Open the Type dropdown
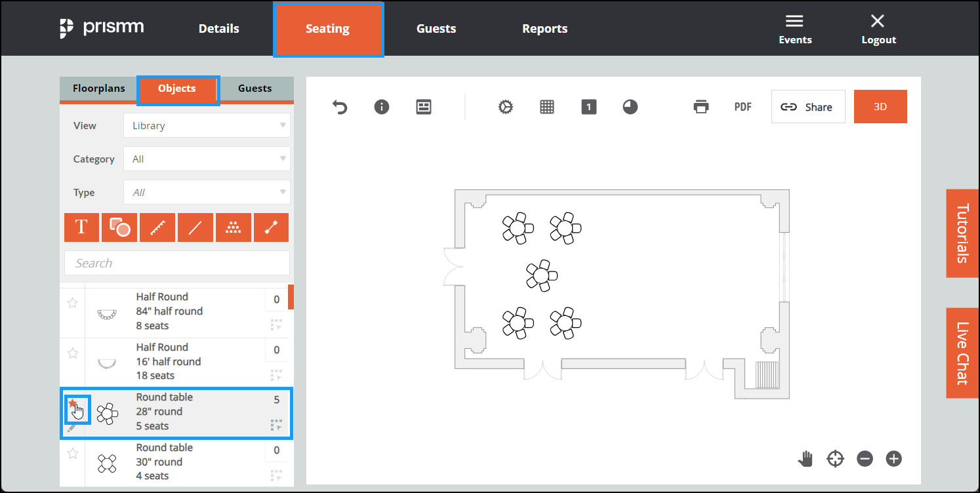 (x=207, y=192)
